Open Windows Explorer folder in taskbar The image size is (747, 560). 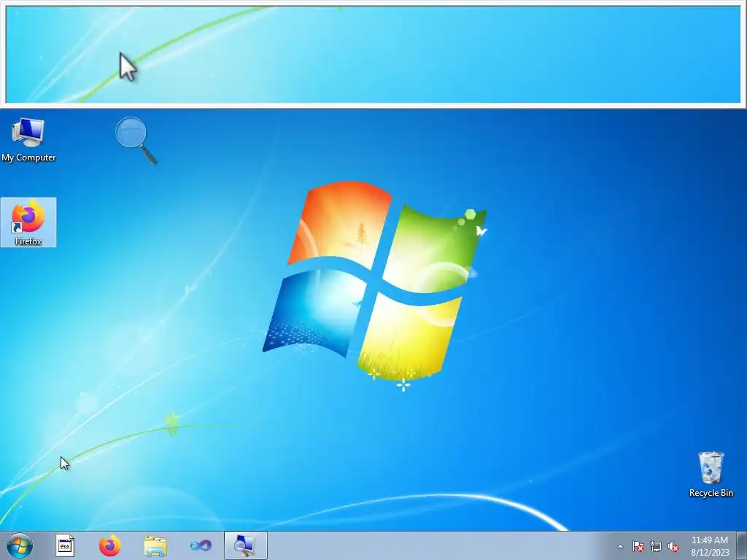pyautogui.click(x=155, y=546)
